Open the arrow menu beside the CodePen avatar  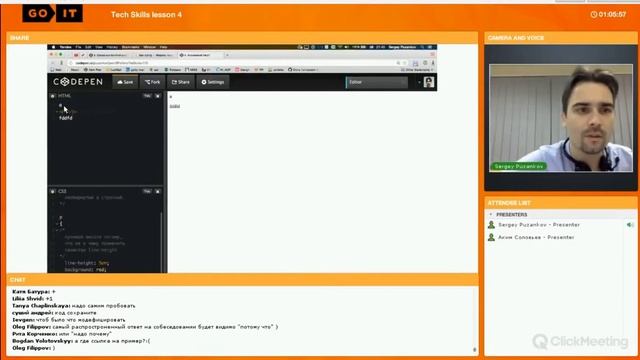tap(419, 82)
